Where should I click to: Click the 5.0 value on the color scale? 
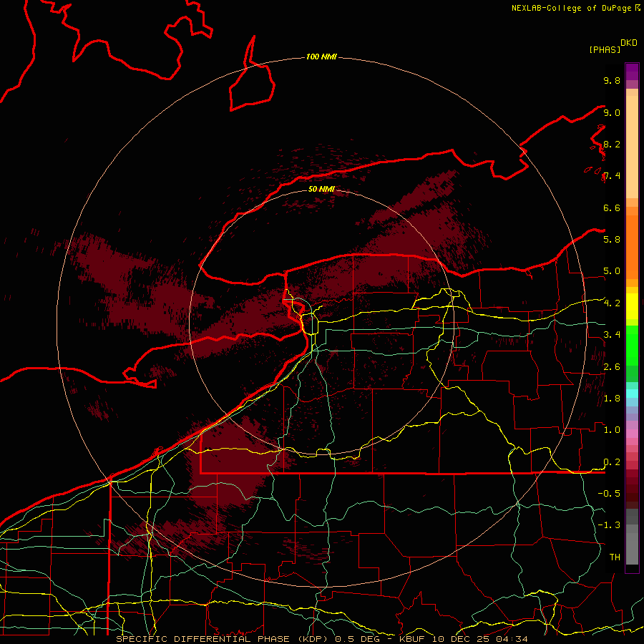pos(612,271)
